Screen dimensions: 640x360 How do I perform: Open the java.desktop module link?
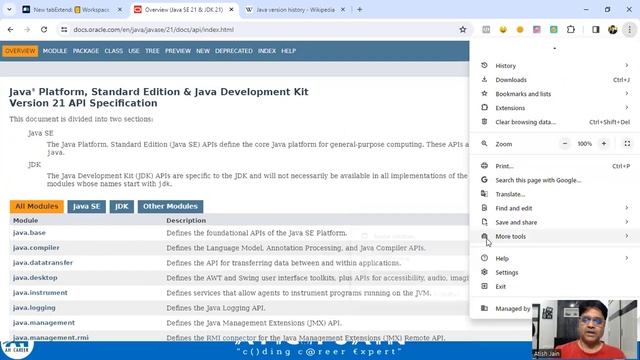pyautogui.click(x=35, y=278)
